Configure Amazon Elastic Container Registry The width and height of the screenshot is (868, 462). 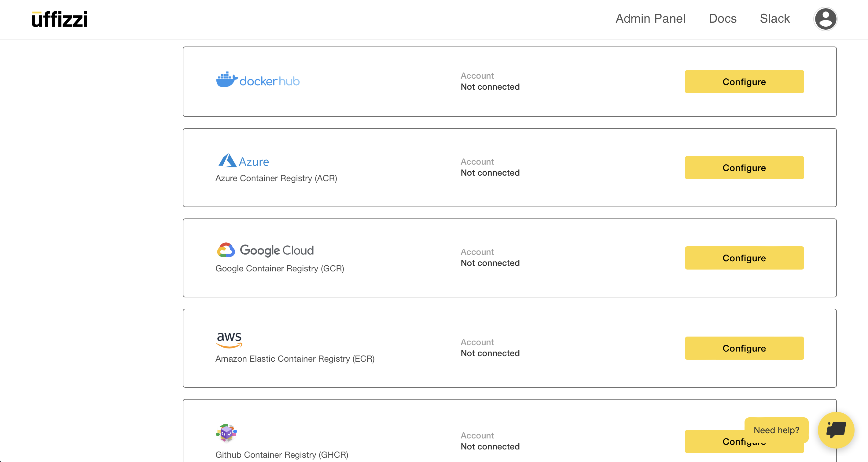(x=744, y=348)
